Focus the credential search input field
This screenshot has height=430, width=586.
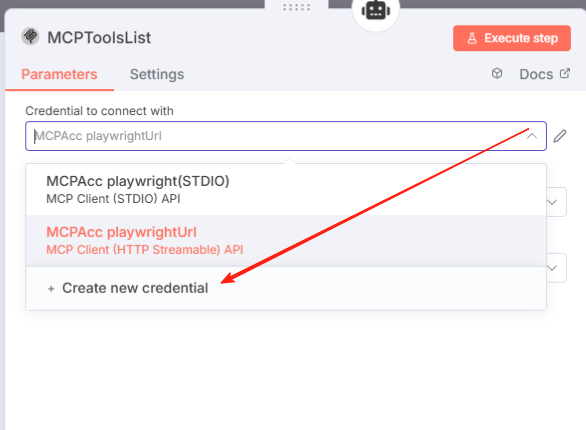(x=286, y=136)
